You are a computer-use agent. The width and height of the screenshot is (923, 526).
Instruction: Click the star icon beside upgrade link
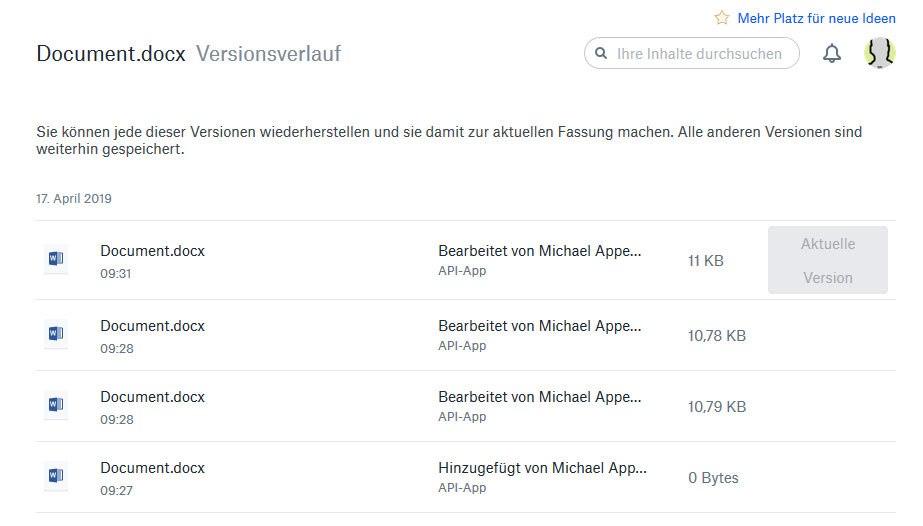coord(722,18)
